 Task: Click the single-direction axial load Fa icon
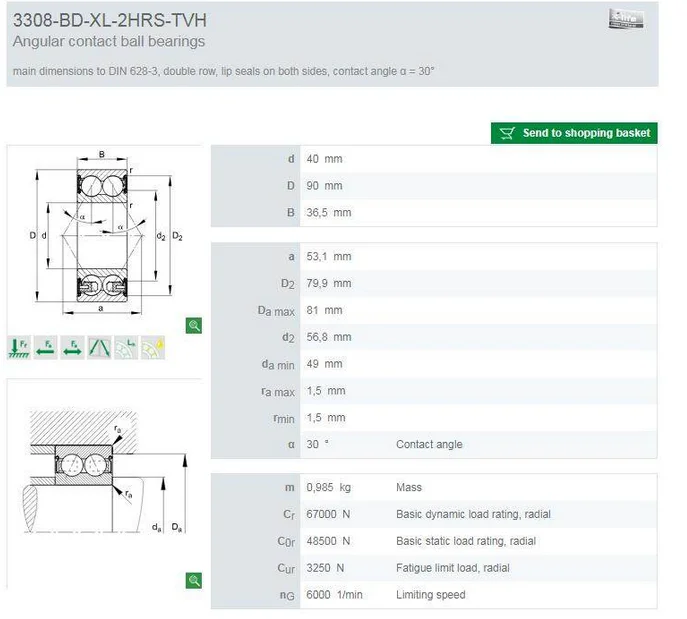[x=46, y=347]
